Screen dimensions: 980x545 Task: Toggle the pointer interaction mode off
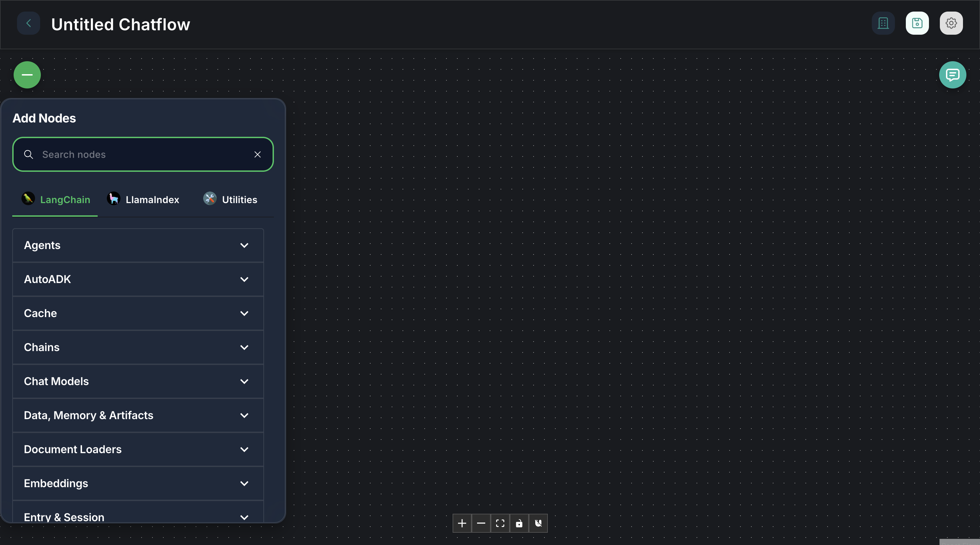pyautogui.click(x=538, y=523)
